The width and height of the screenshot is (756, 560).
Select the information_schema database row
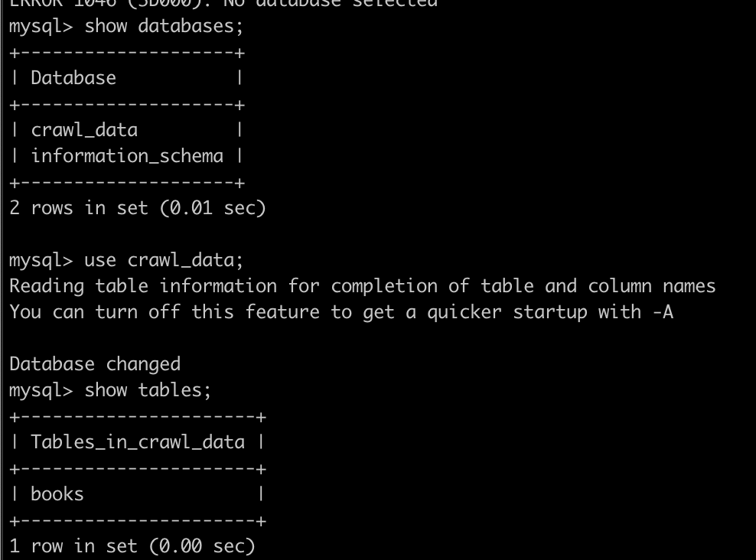pos(127,156)
